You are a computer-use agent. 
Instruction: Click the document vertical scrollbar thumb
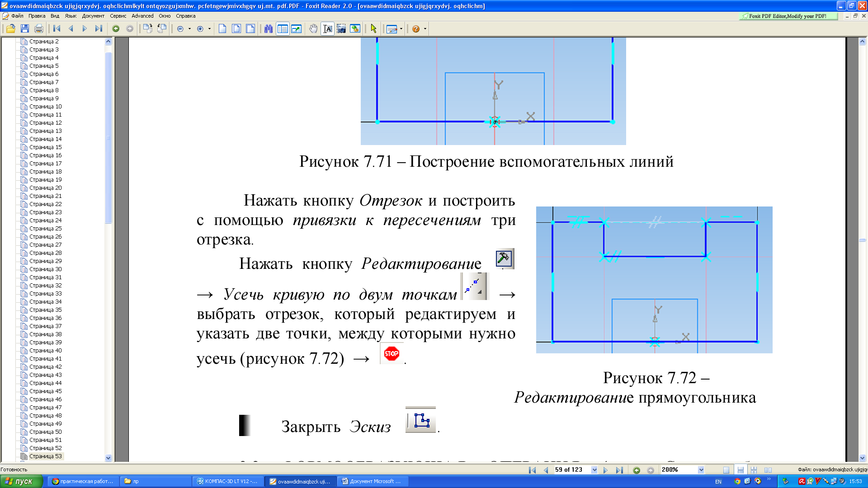tap(862, 240)
